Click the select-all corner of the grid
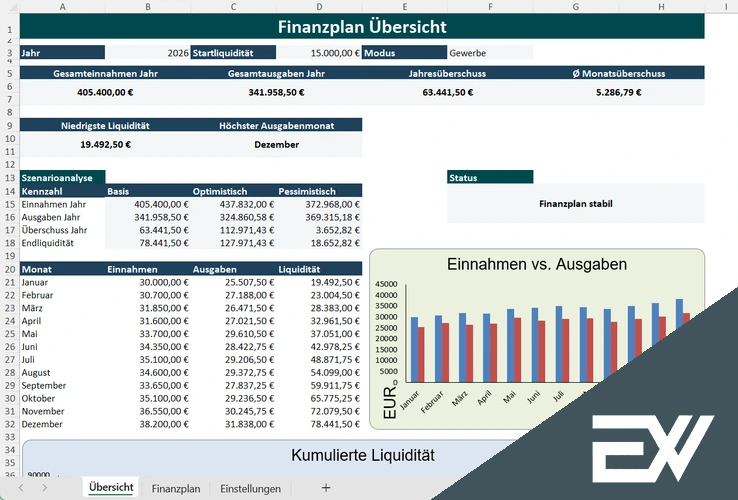This screenshot has width=738, height=500. pyautogui.click(x=9, y=6)
